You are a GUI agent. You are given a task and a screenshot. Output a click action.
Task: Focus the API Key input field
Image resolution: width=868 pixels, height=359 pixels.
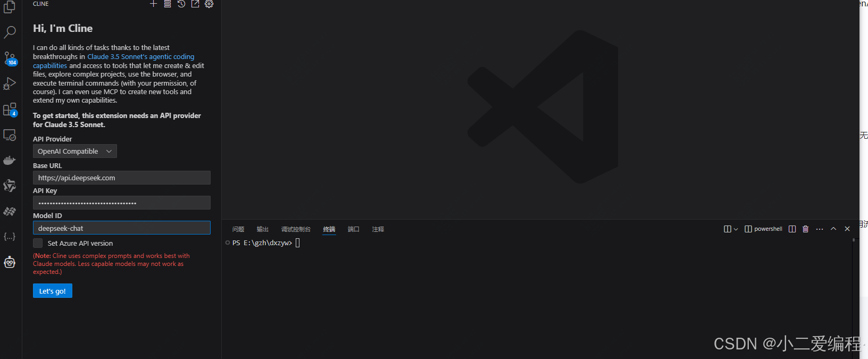[122, 203]
